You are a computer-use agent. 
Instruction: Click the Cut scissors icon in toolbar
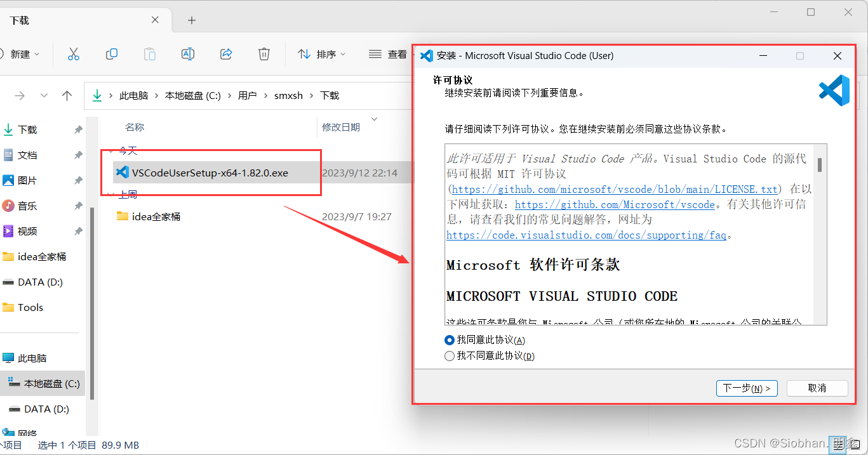tap(74, 55)
